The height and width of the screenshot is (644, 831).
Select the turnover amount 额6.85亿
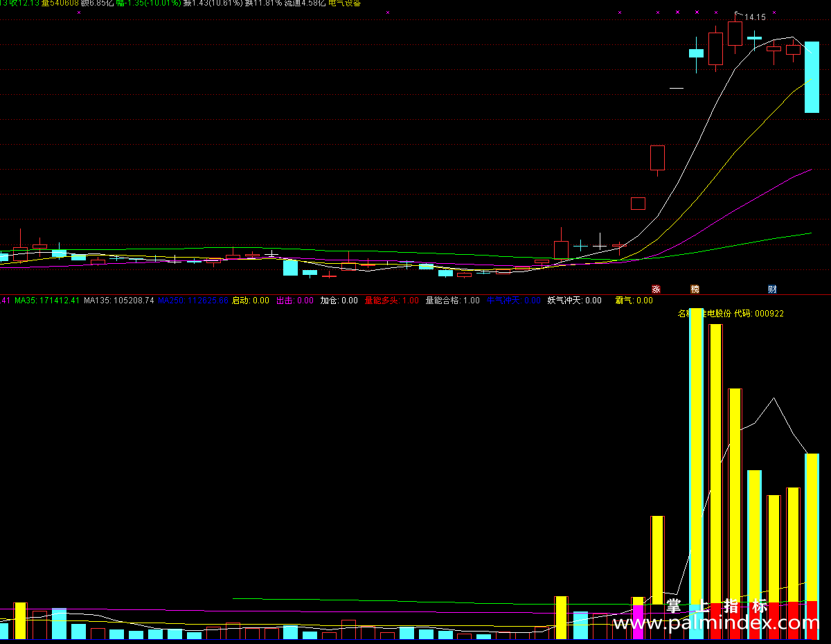pos(97,3)
